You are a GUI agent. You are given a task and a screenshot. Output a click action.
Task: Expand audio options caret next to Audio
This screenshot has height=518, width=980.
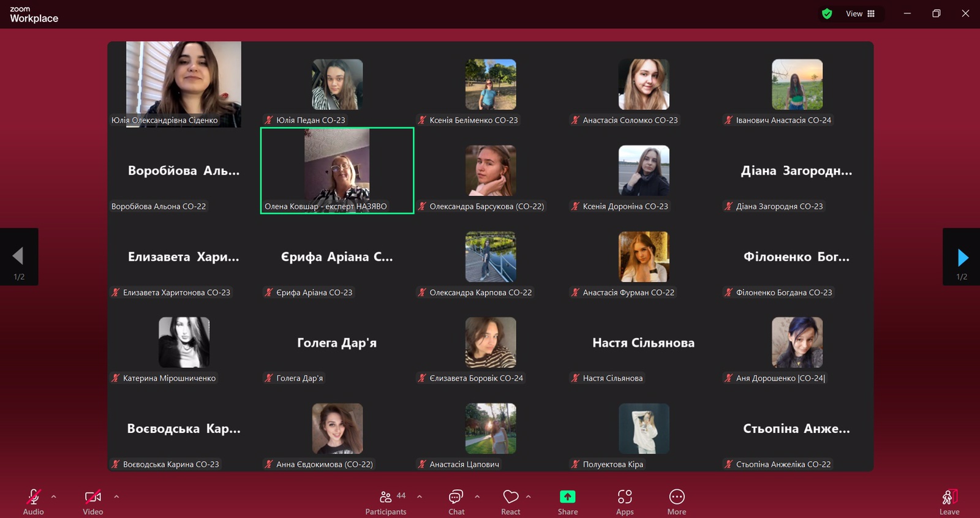tap(54, 497)
